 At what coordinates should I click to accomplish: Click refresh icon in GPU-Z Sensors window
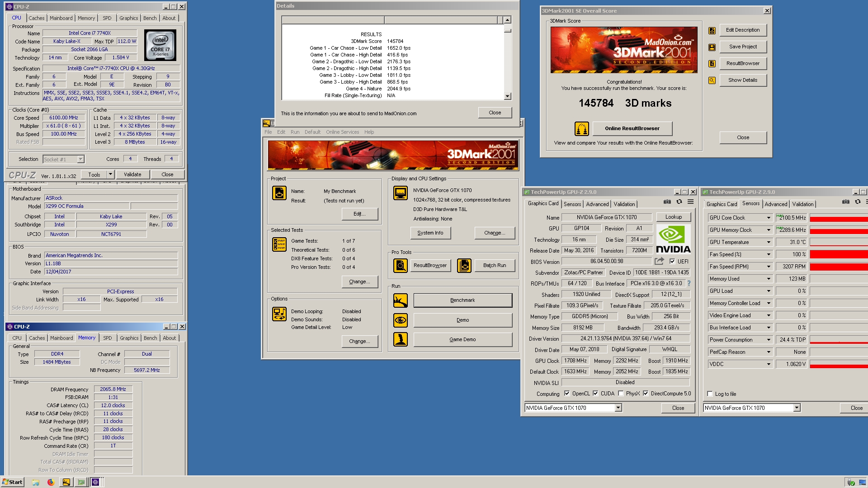pyautogui.click(x=858, y=202)
